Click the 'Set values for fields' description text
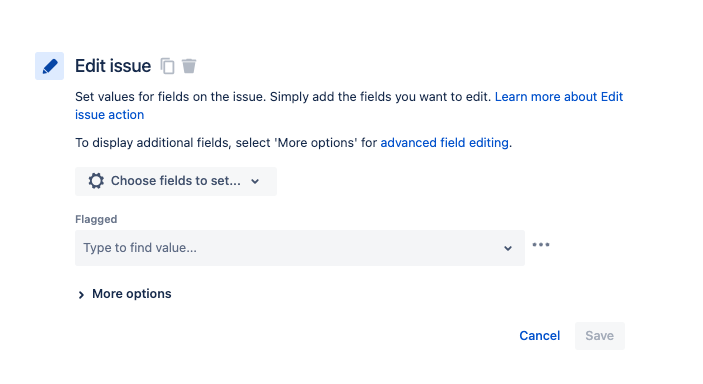703x384 pixels. coord(283,97)
